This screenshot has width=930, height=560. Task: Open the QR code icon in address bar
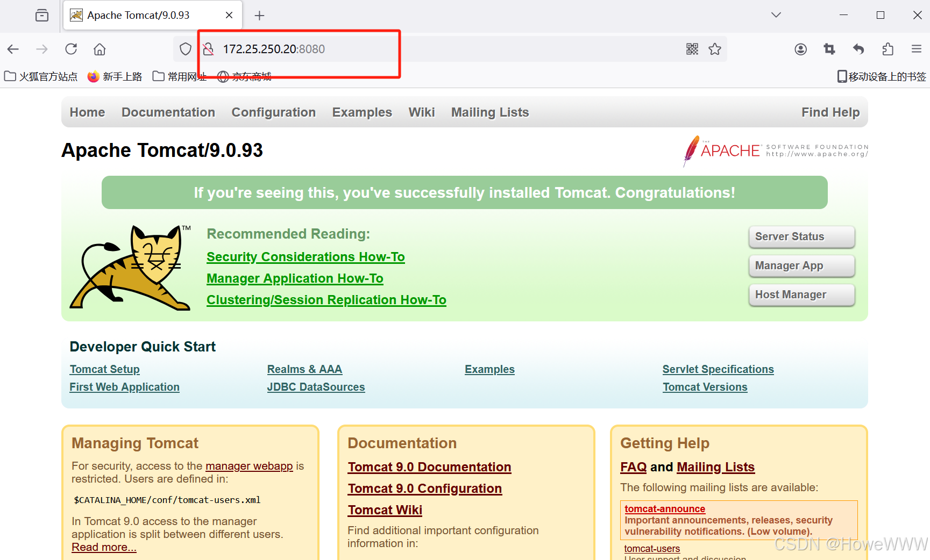(x=692, y=49)
